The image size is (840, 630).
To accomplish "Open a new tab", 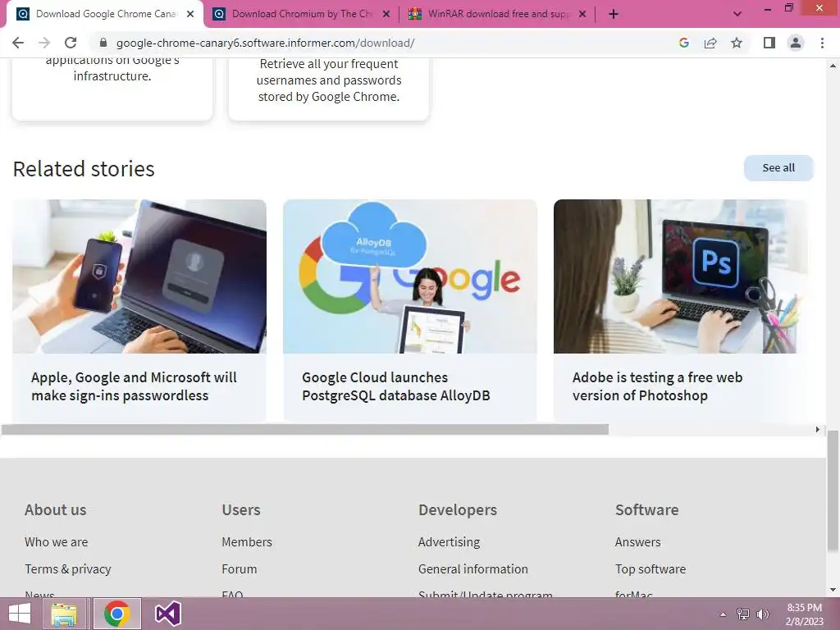I will [x=614, y=14].
